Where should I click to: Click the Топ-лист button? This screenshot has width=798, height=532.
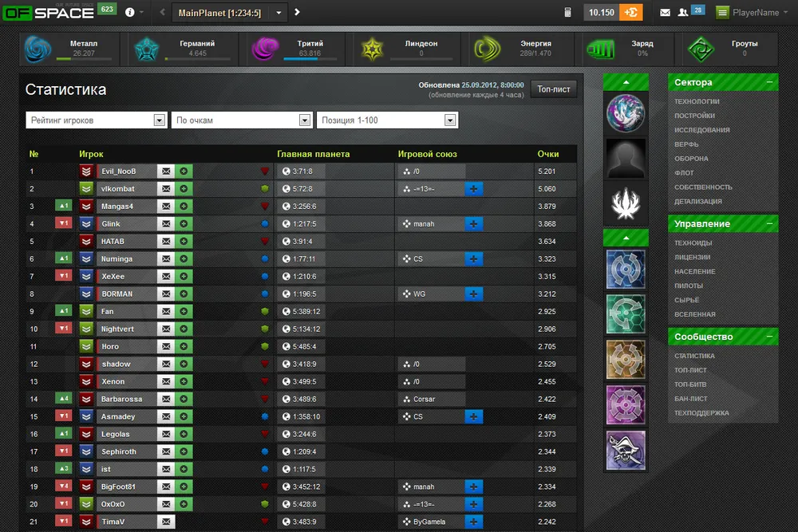[554, 89]
